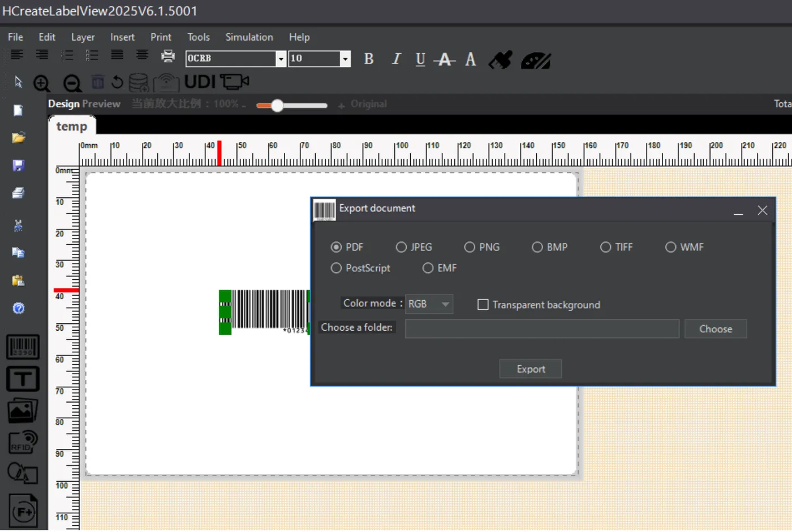Open the RFID tool from the sidebar
The height and width of the screenshot is (532, 792).
(23, 442)
